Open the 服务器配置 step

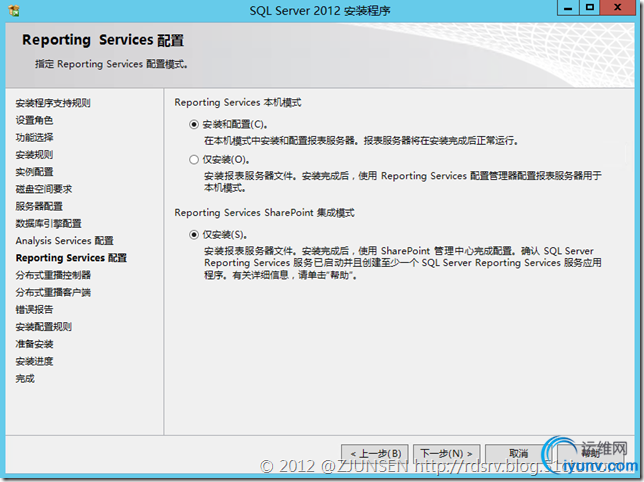pos(39,206)
